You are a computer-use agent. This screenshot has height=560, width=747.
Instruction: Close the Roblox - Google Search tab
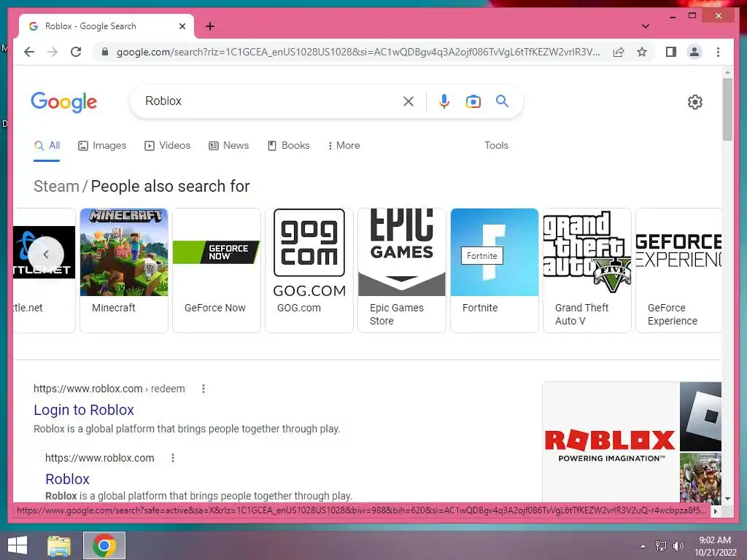(182, 26)
